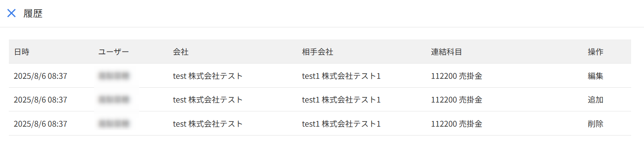
Task: Click the 日時 column header
Action: [22, 52]
